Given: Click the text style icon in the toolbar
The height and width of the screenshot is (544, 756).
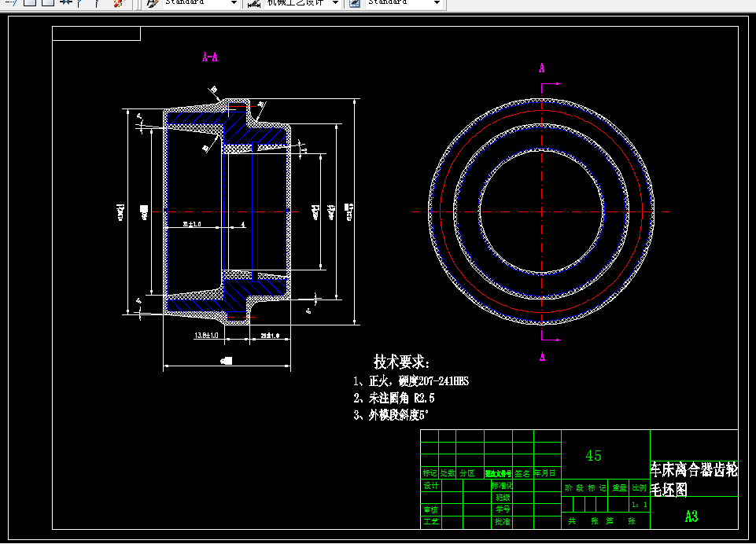Looking at the screenshot, I should click(153, 3).
